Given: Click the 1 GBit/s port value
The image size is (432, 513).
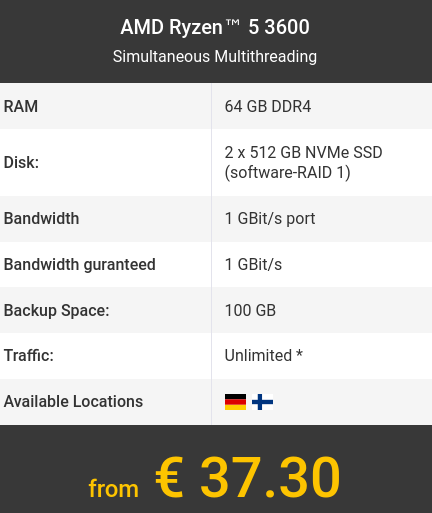Looking at the screenshot, I should point(270,219).
